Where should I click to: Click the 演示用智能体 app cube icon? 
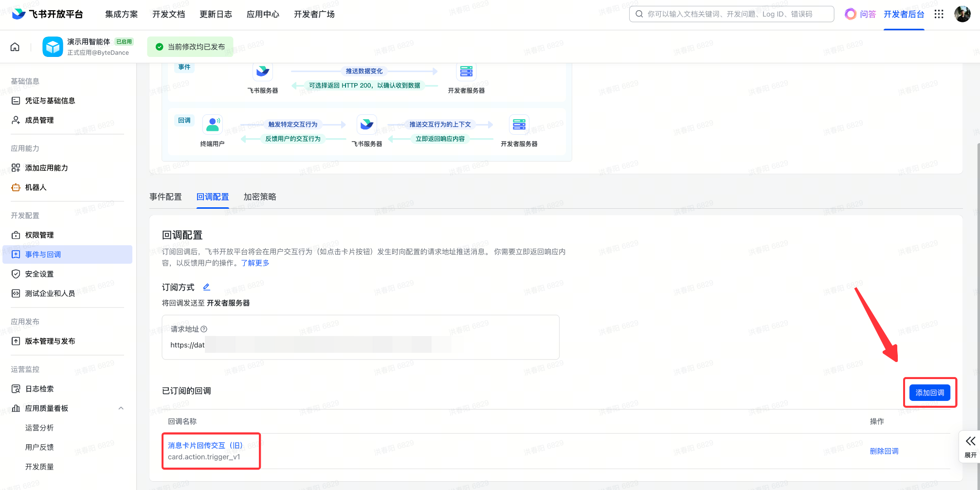[53, 47]
